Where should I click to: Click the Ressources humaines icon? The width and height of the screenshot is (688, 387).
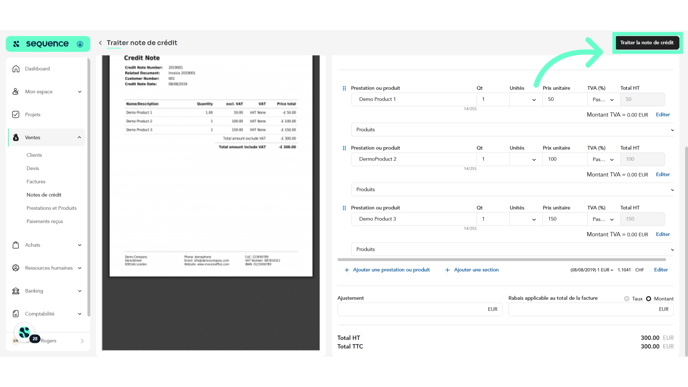[x=16, y=268]
